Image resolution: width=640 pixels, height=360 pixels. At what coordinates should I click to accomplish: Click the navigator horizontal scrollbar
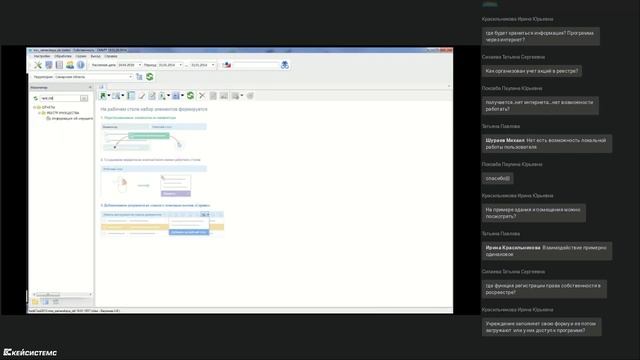click(x=62, y=294)
